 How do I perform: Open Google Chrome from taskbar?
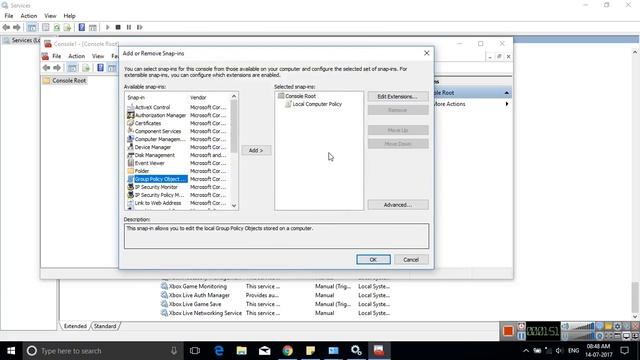click(288, 351)
